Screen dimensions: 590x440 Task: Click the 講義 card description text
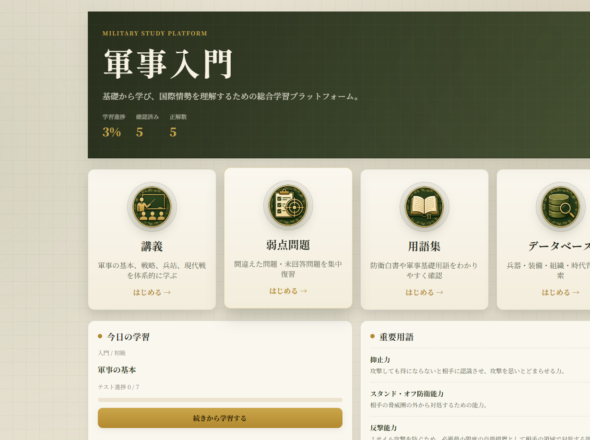[x=152, y=271]
